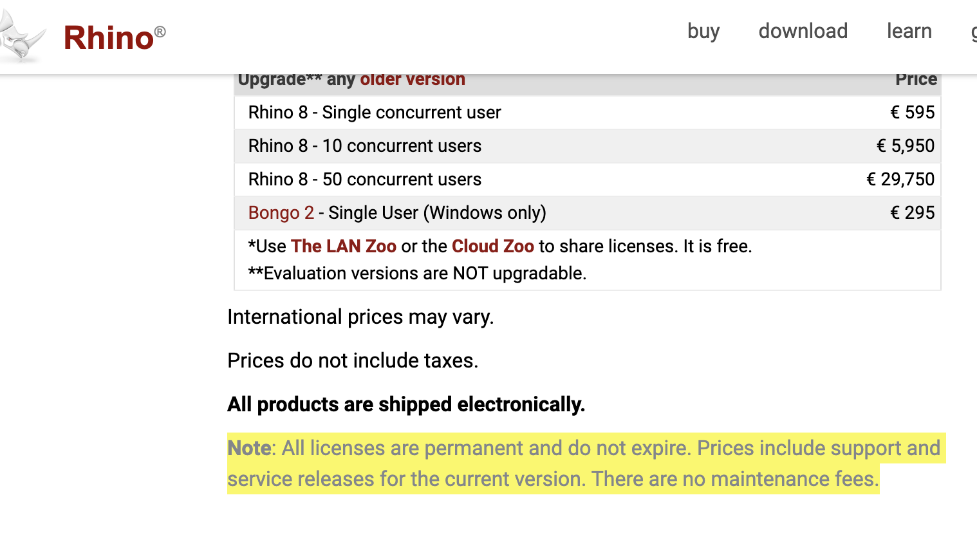977x560 pixels.
Task: Click the red Rhino brand name
Action: click(109, 38)
